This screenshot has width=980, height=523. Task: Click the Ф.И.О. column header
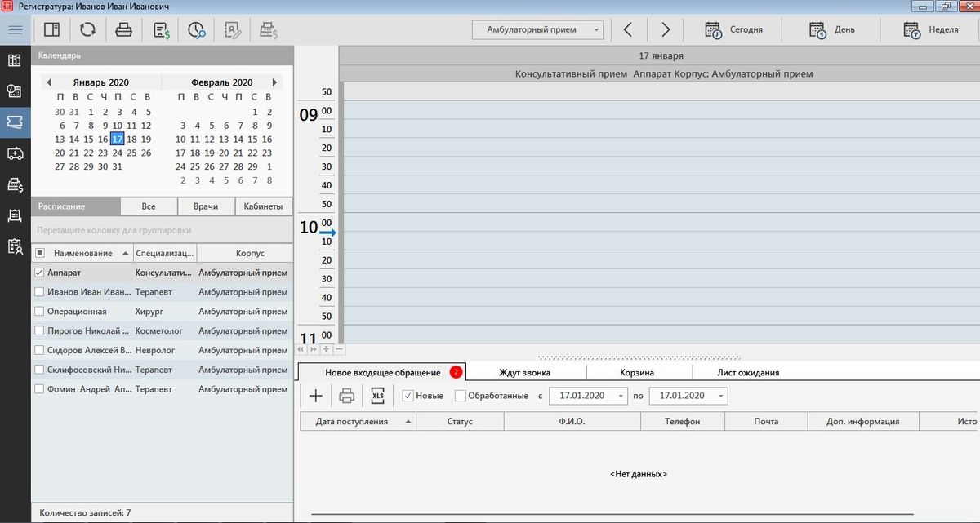(x=572, y=422)
